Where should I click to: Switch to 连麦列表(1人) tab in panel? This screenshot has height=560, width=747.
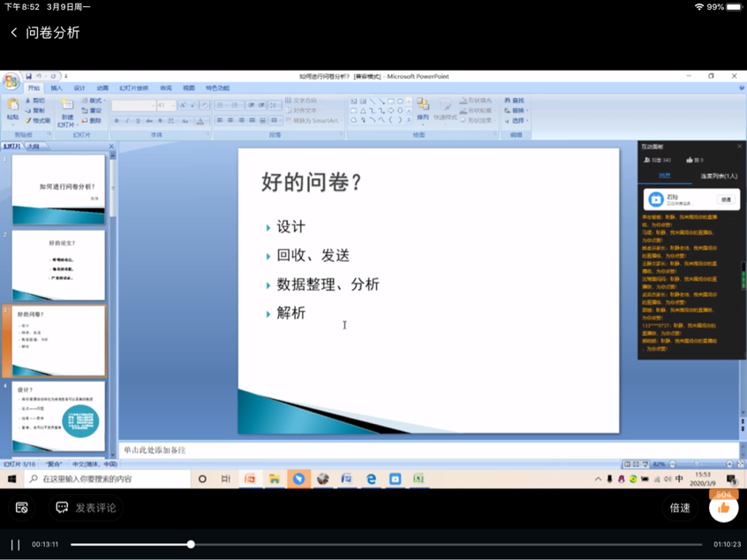(x=718, y=176)
